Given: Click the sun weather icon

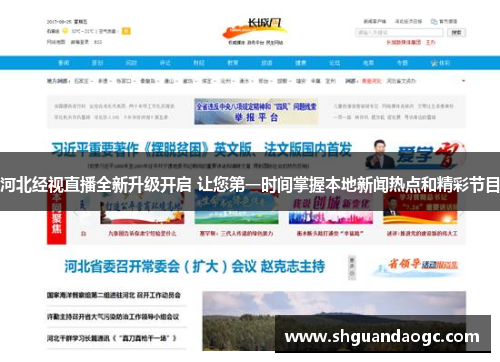Looking at the screenshot, I should pos(65,31).
